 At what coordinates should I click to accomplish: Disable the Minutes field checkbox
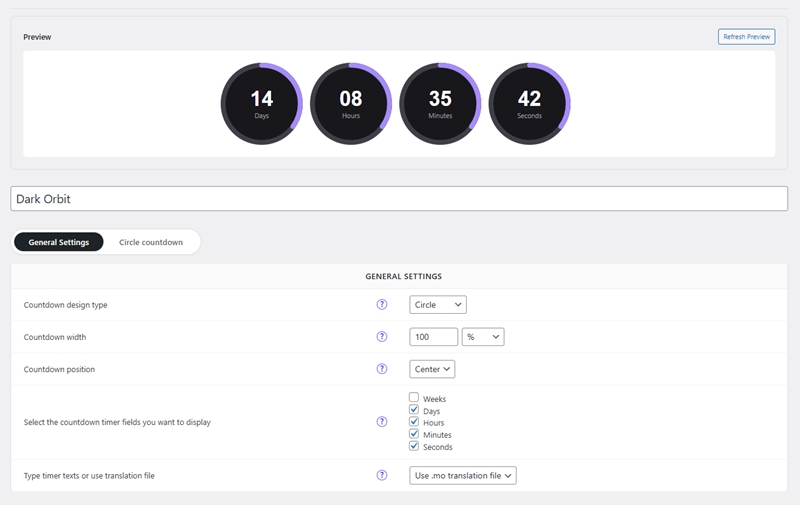414,434
